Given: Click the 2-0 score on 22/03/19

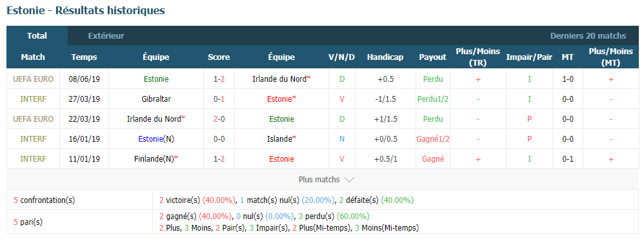Looking at the screenshot, I should click(219, 119).
